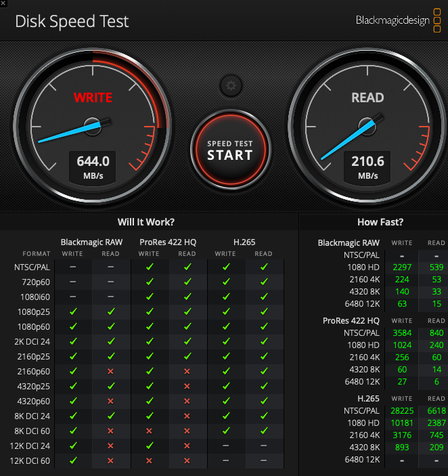This screenshot has width=448, height=476.
Task: Select the Will It Work? heading
Action: tap(146, 222)
